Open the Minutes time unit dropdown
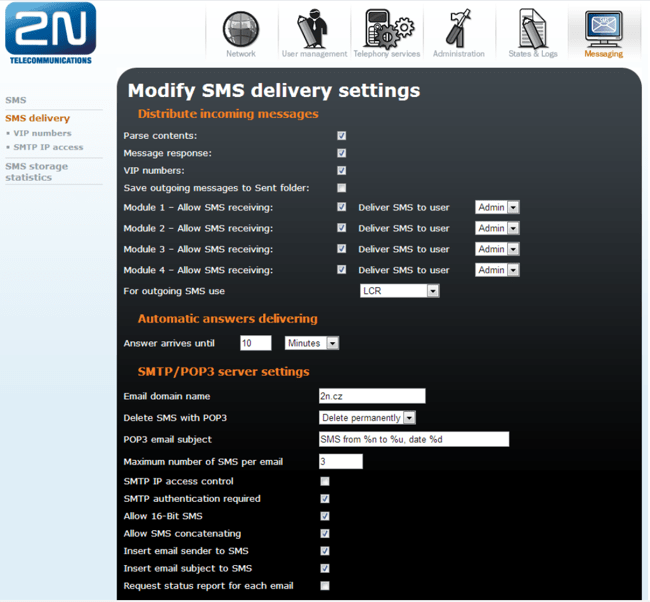650x602 pixels. [x=312, y=343]
